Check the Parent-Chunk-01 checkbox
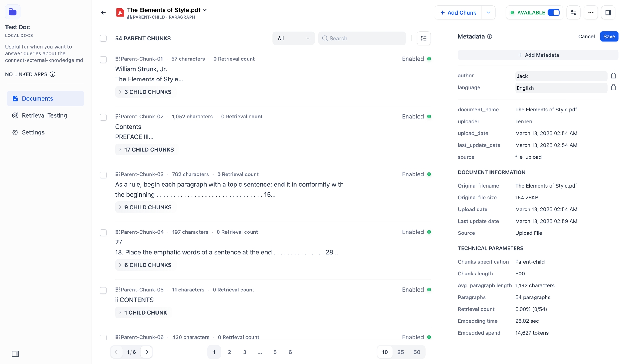Screen dimensions: 622x364 103,59
